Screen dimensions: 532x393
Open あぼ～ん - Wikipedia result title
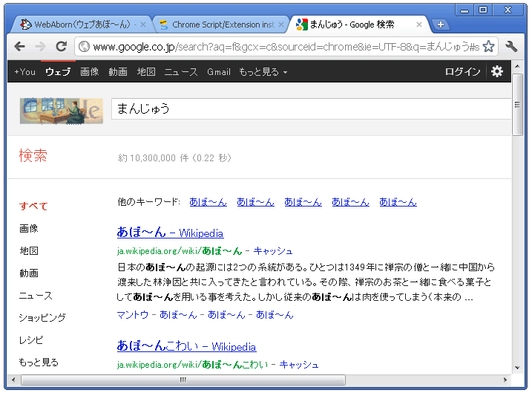(x=170, y=233)
